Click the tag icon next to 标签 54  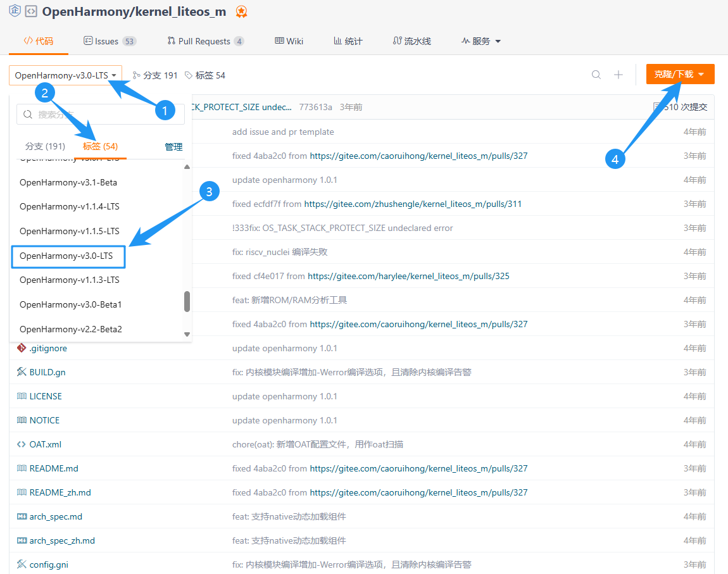(x=189, y=75)
